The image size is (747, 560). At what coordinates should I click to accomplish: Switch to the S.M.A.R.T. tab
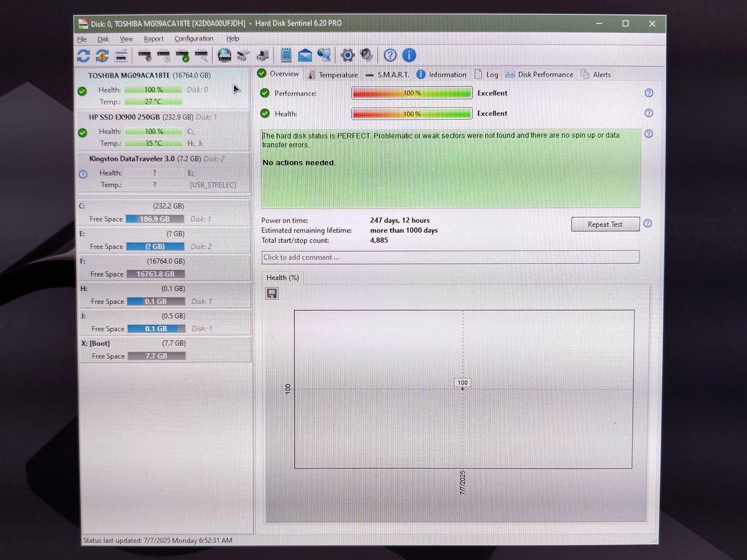click(388, 75)
